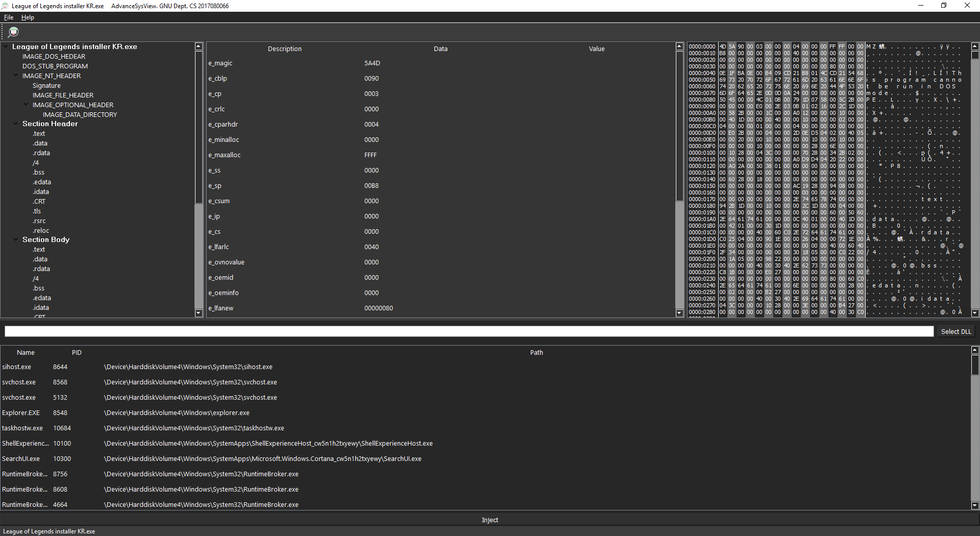The image size is (980, 536).
Task: Select IMAGE_DATA_DIRECTORY in the tree
Action: [x=80, y=115]
